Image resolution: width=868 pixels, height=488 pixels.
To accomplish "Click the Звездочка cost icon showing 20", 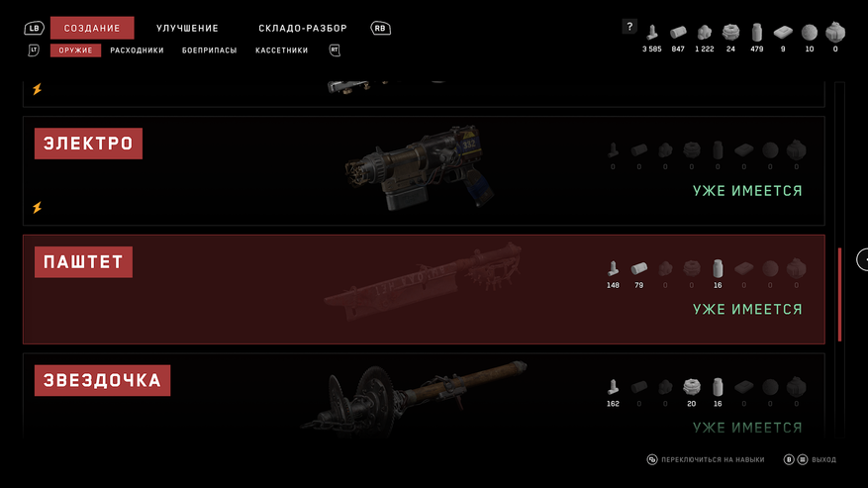I will pyautogui.click(x=692, y=387).
